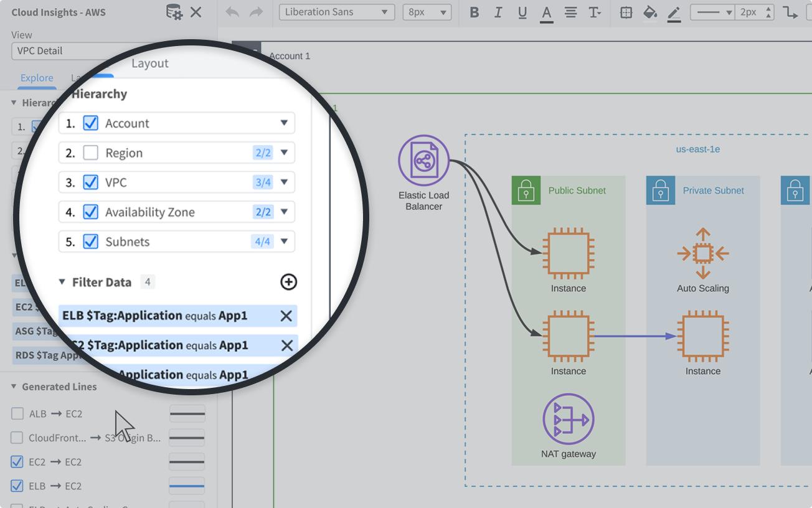
Task: Open the data settings gear icon
Action: (174, 12)
